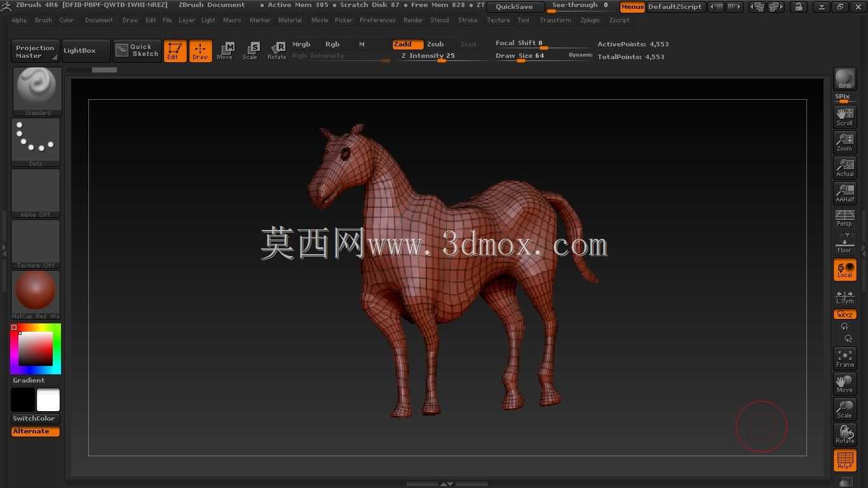This screenshot has height=488, width=868.
Task: Open the Tool menu
Action: (524, 20)
